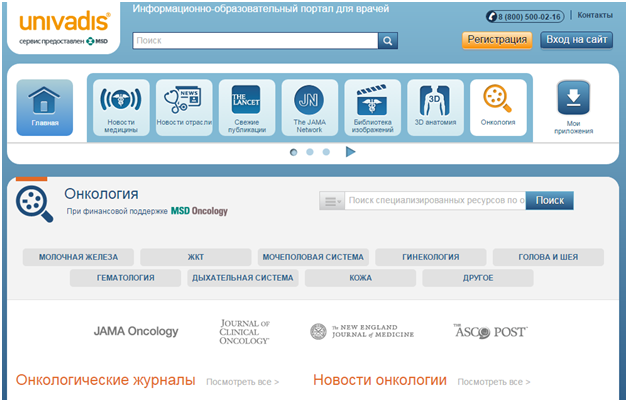Select the second carousel page dot
The height and width of the screenshot is (402, 628).
(x=310, y=152)
